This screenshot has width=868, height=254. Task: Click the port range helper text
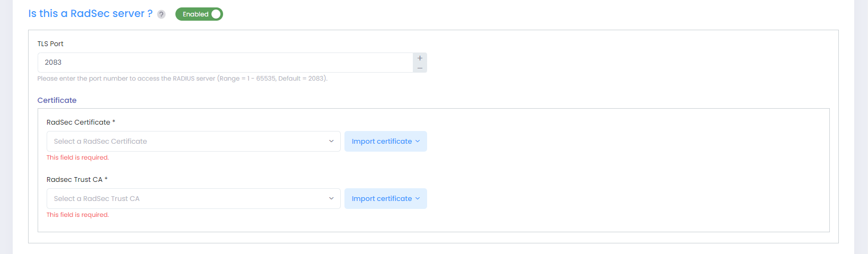182,78
